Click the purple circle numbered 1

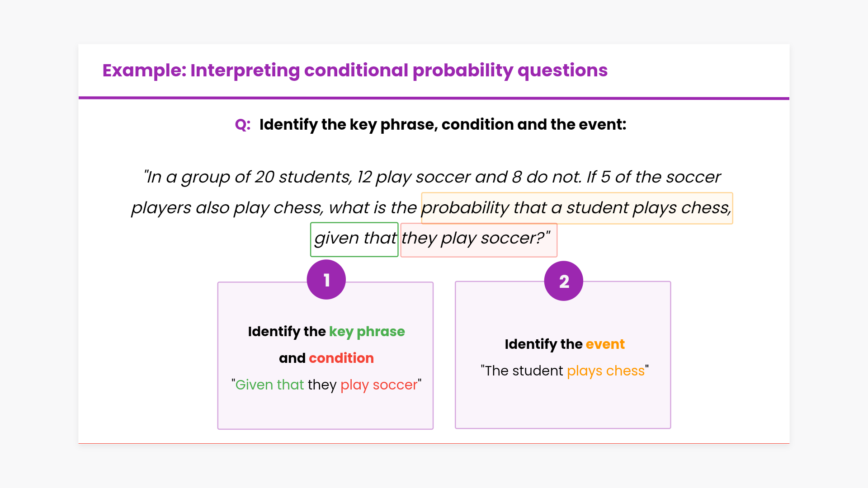point(326,280)
